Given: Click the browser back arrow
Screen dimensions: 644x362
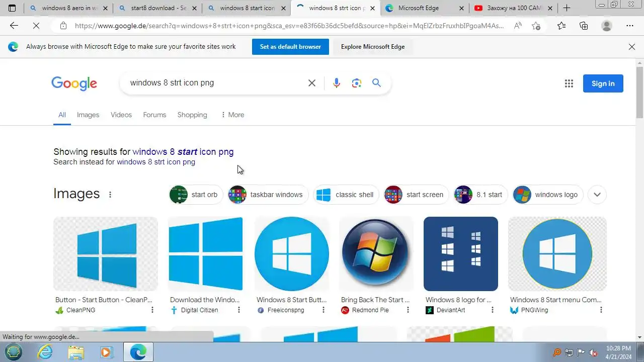Looking at the screenshot, I should 14,26.
